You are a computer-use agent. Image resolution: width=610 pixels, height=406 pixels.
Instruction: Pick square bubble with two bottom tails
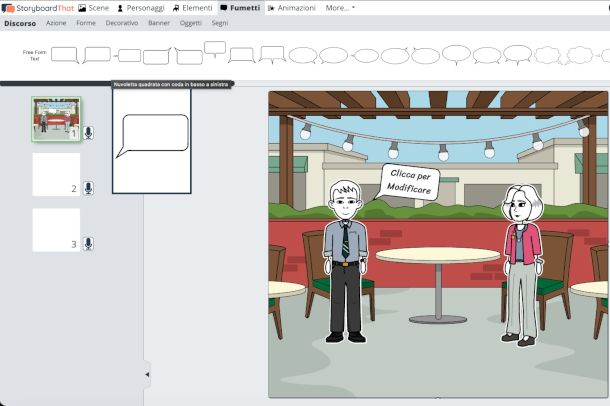[242, 55]
